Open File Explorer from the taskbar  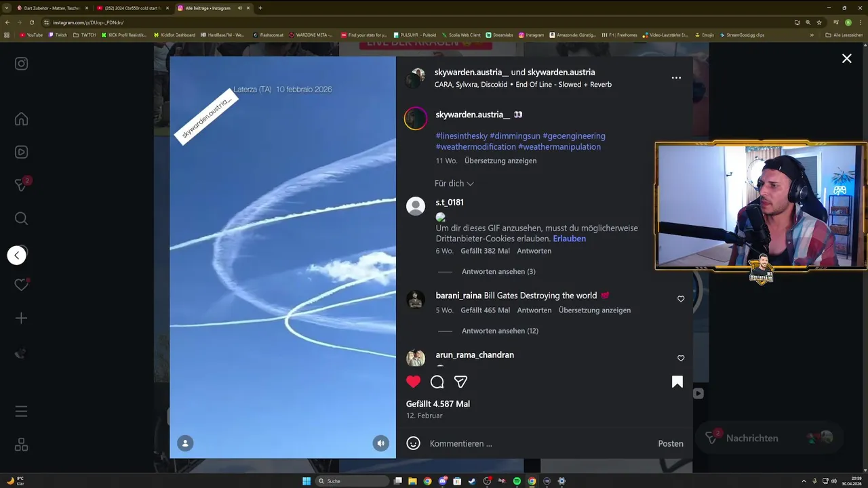[x=412, y=481]
